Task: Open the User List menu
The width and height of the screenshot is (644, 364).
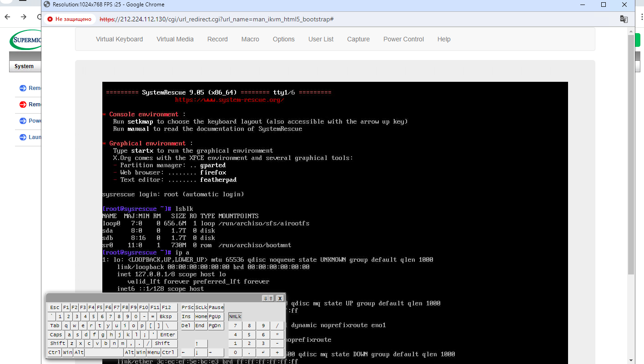Action: pyautogui.click(x=321, y=39)
